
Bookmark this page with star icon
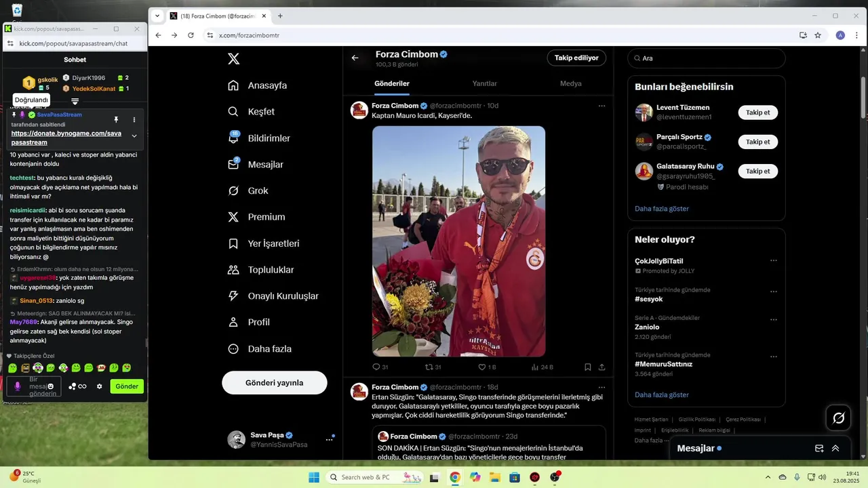click(818, 35)
